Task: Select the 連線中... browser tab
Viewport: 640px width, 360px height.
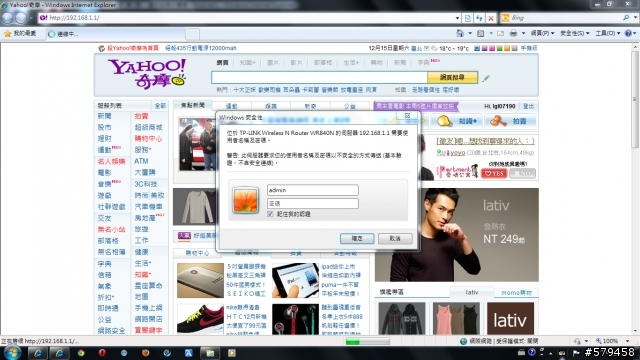Action: point(115,34)
